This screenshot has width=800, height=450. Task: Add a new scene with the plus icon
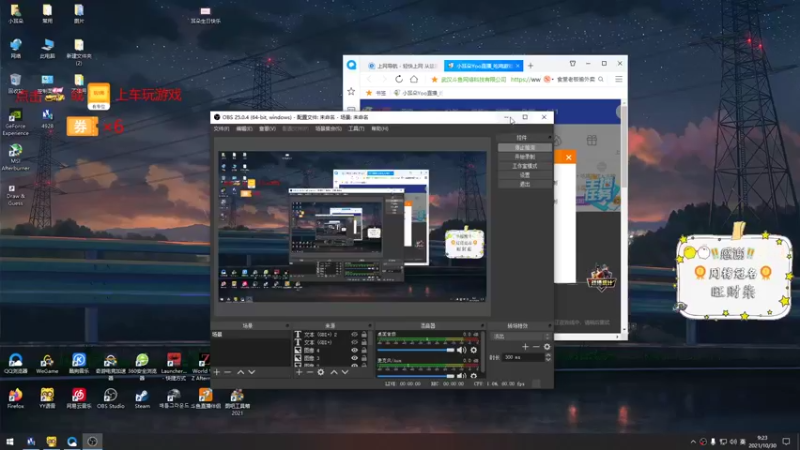216,372
